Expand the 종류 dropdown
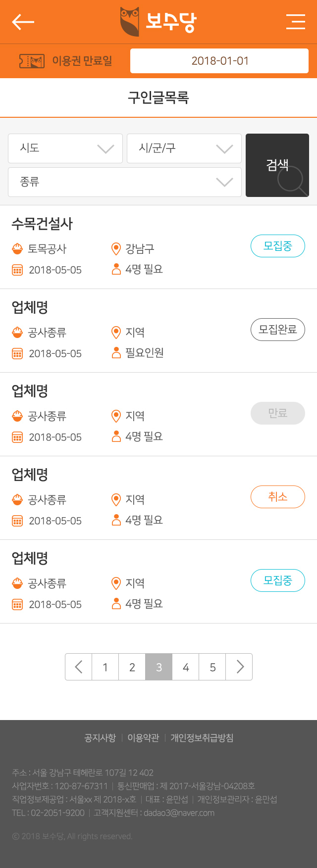 pos(125,182)
